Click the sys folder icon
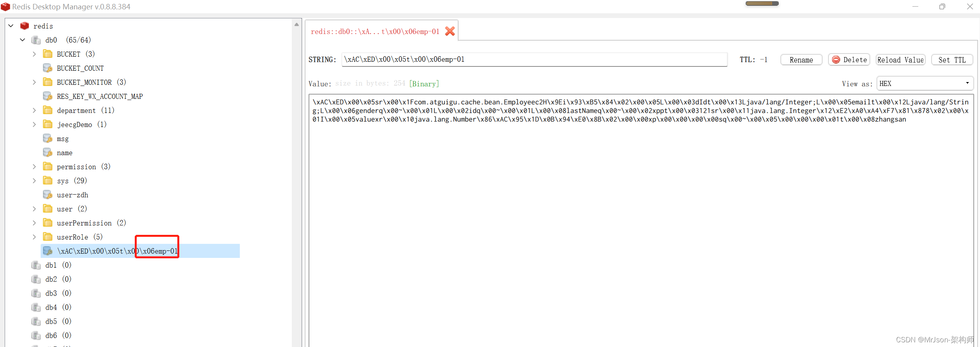Viewport: 980px width, 347px height. (x=48, y=181)
